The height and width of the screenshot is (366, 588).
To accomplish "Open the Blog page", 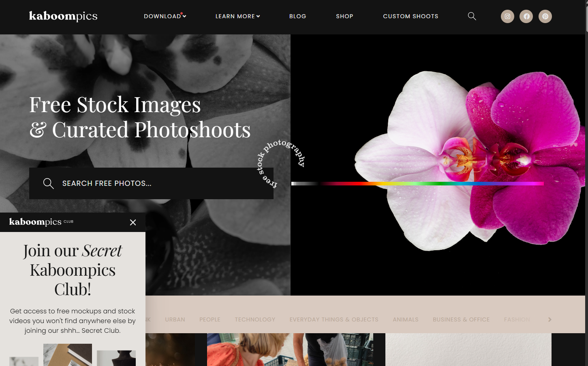I will pos(298,16).
